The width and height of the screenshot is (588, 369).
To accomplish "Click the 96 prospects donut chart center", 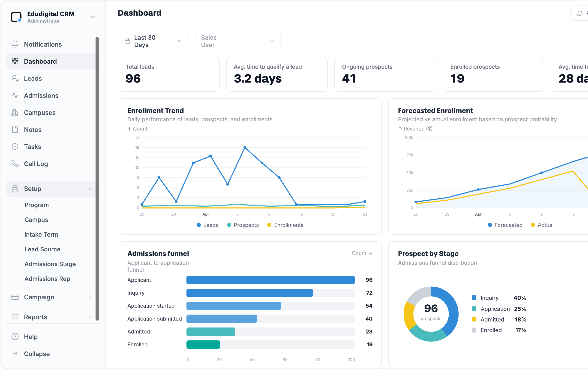I will pos(431,314).
